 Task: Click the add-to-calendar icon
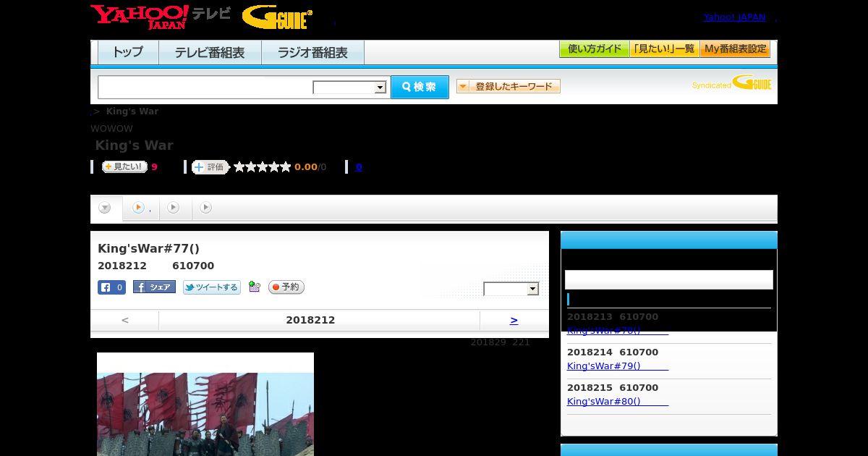coord(254,287)
